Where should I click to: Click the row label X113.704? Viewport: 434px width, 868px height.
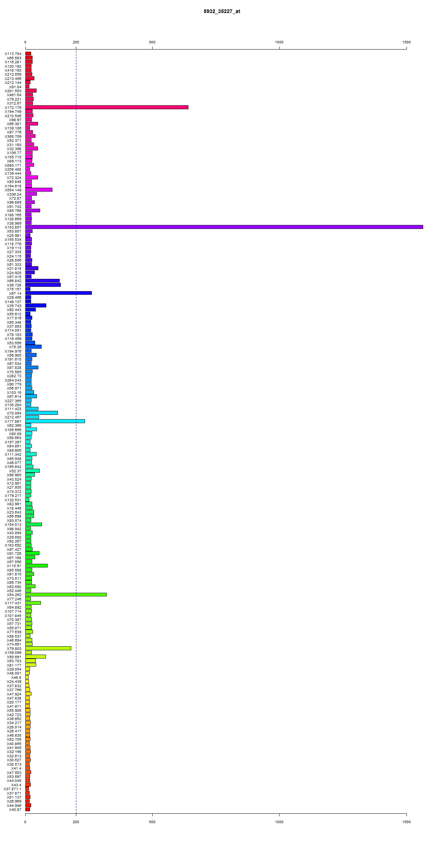point(13,54)
